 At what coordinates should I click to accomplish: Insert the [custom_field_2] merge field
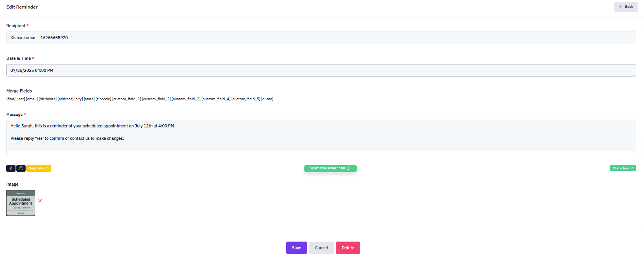tap(156, 99)
